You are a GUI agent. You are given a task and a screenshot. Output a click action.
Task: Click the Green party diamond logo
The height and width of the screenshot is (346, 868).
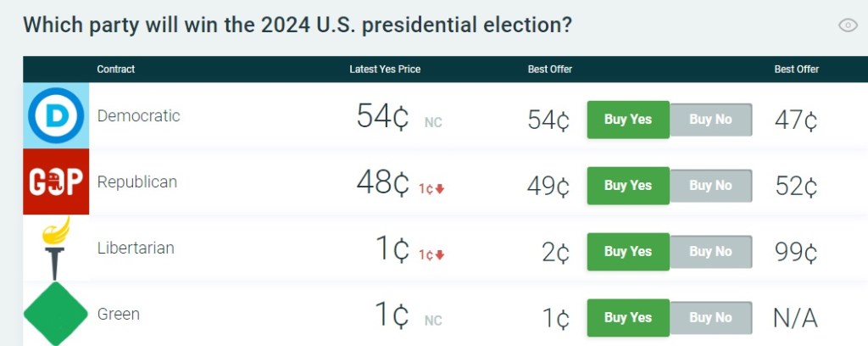click(x=56, y=315)
